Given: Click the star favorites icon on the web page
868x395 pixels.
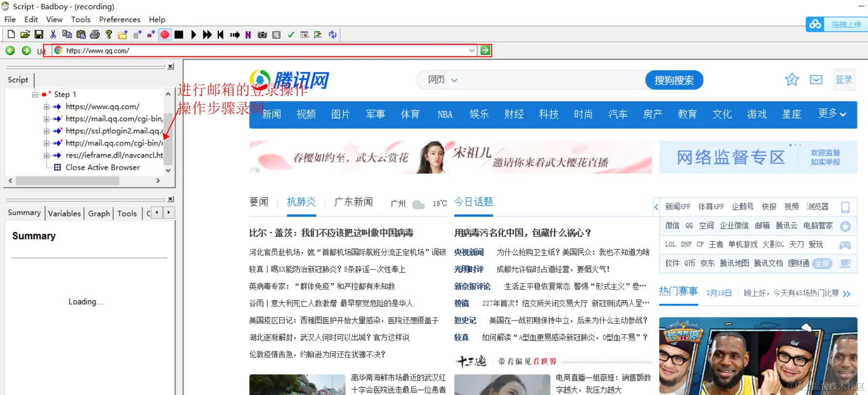Looking at the screenshot, I should (x=792, y=79).
